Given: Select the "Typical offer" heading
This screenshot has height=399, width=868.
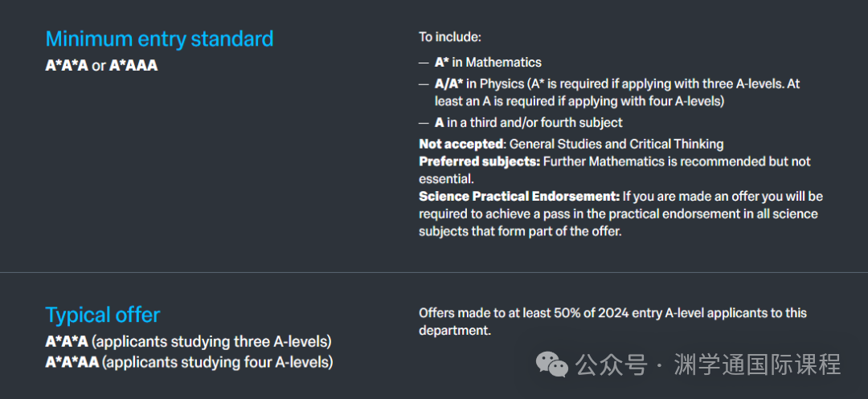Looking at the screenshot, I should 103,315.
